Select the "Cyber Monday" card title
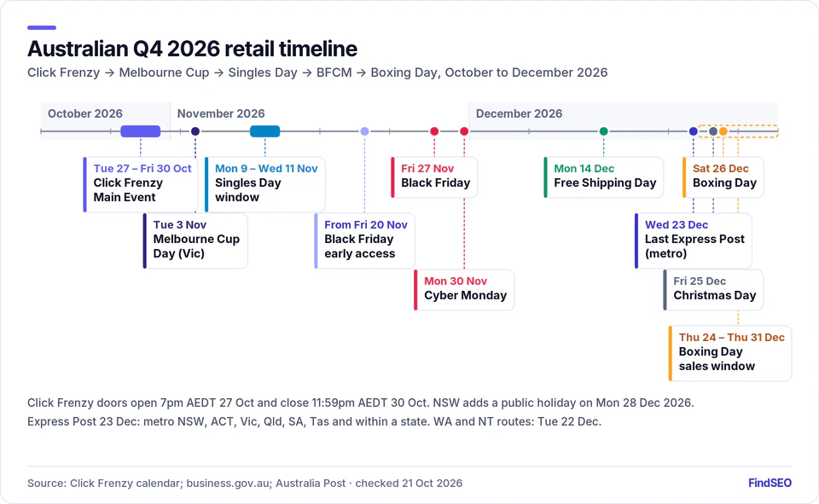Screen dimensions: 819x504 click(x=466, y=295)
